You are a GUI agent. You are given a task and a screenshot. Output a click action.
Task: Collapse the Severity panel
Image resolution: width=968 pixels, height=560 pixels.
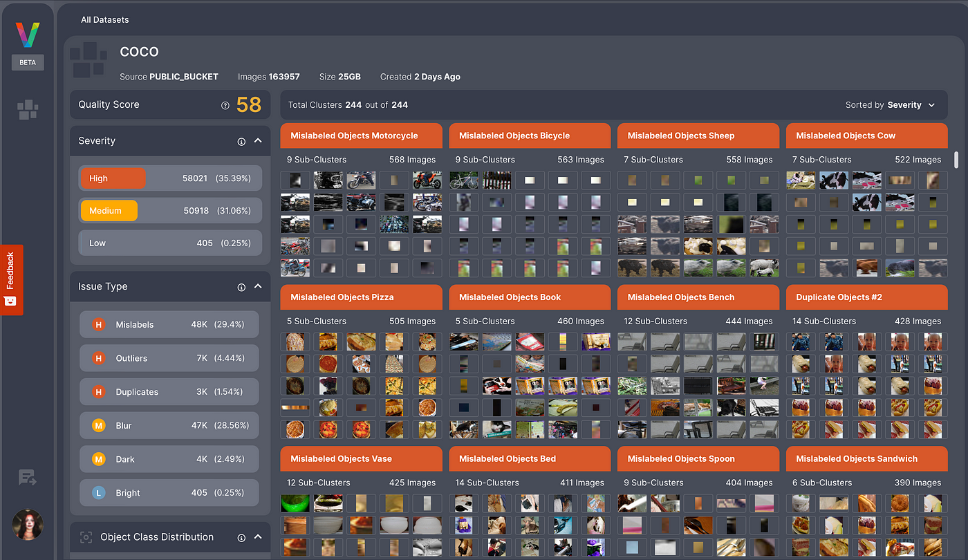click(258, 140)
